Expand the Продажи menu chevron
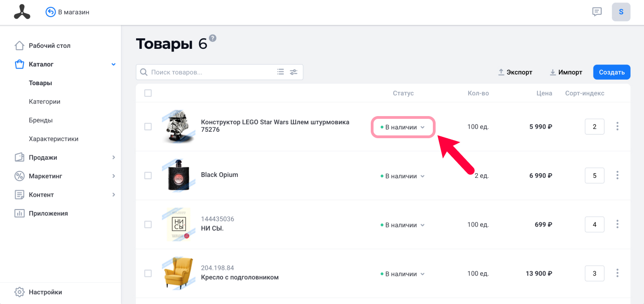Image resolution: width=644 pixels, height=304 pixels. click(114, 158)
